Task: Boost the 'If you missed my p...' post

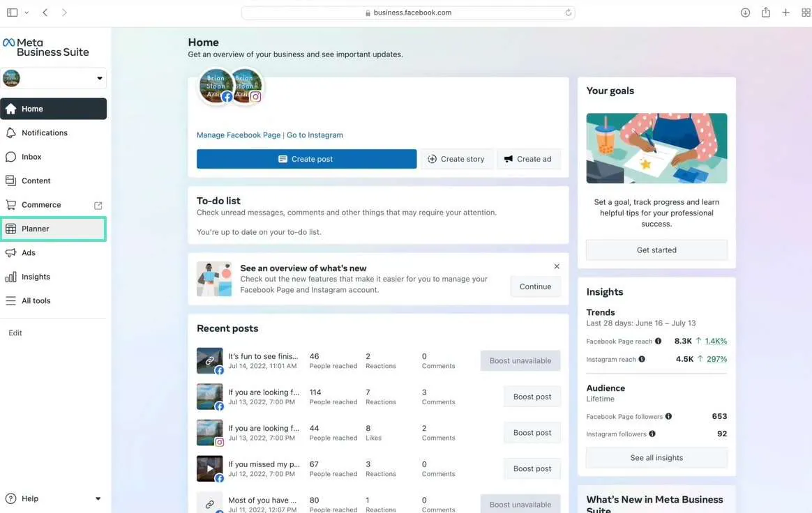Action: [x=532, y=469]
